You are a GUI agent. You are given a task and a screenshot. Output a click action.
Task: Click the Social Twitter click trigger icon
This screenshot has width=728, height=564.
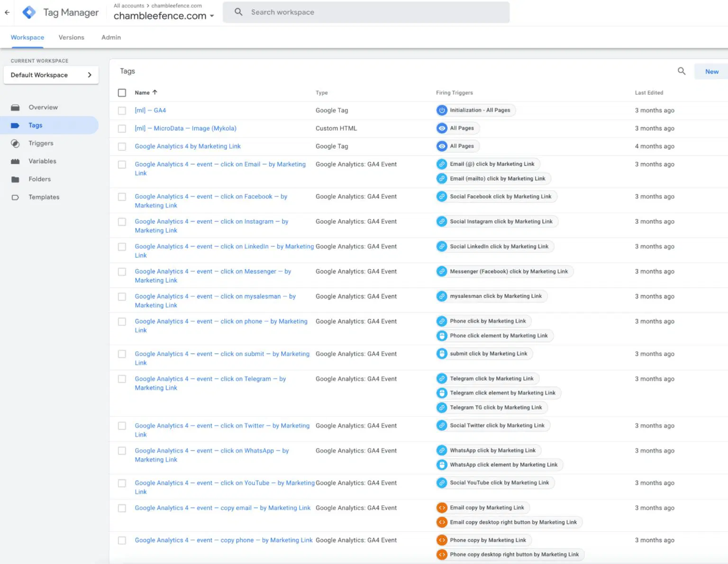pyautogui.click(x=442, y=425)
